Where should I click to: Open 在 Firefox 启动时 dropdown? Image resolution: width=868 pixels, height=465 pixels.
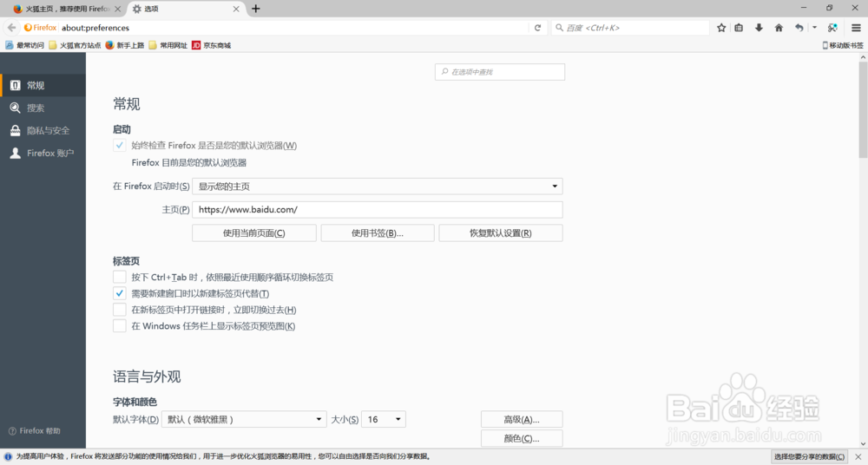pyautogui.click(x=377, y=187)
